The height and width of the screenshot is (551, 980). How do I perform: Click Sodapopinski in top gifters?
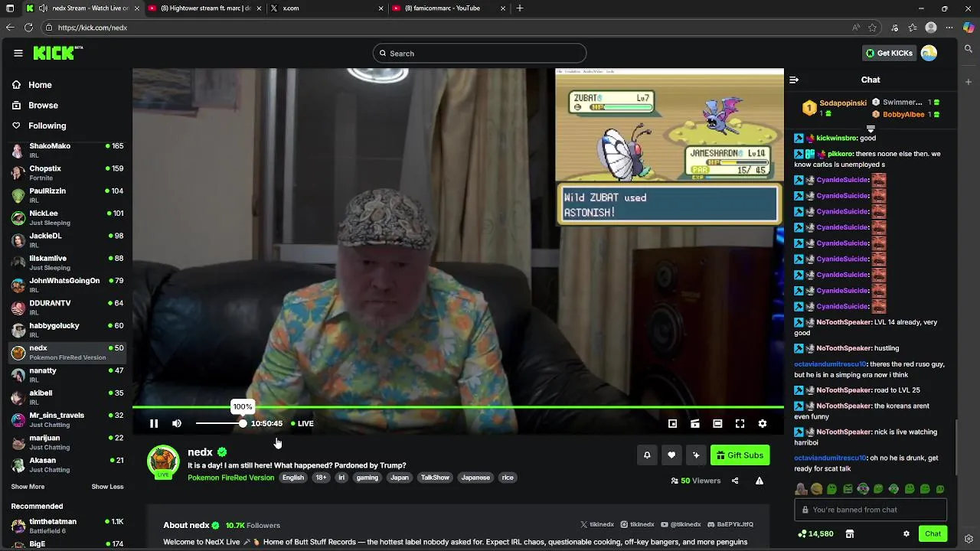[x=843, y=103]
